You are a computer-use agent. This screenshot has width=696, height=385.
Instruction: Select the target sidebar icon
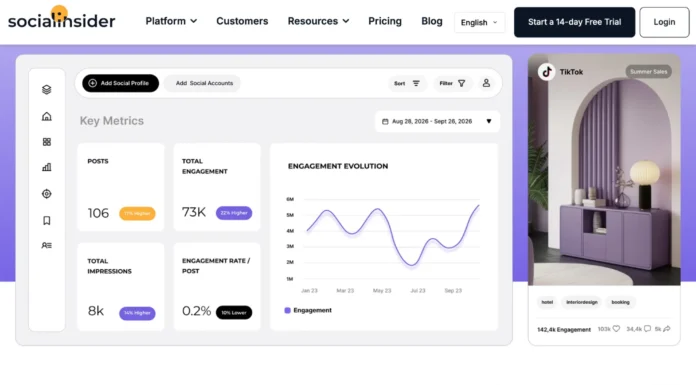click(47, 194)
